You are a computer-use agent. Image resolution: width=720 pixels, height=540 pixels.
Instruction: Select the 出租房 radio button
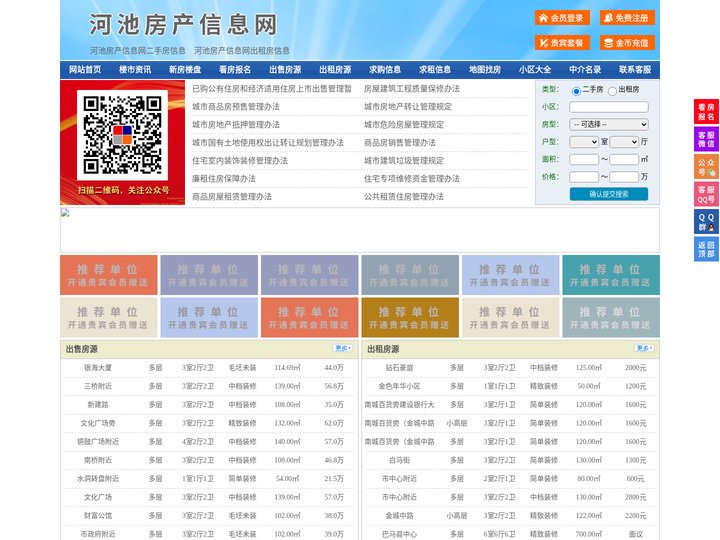612,91
